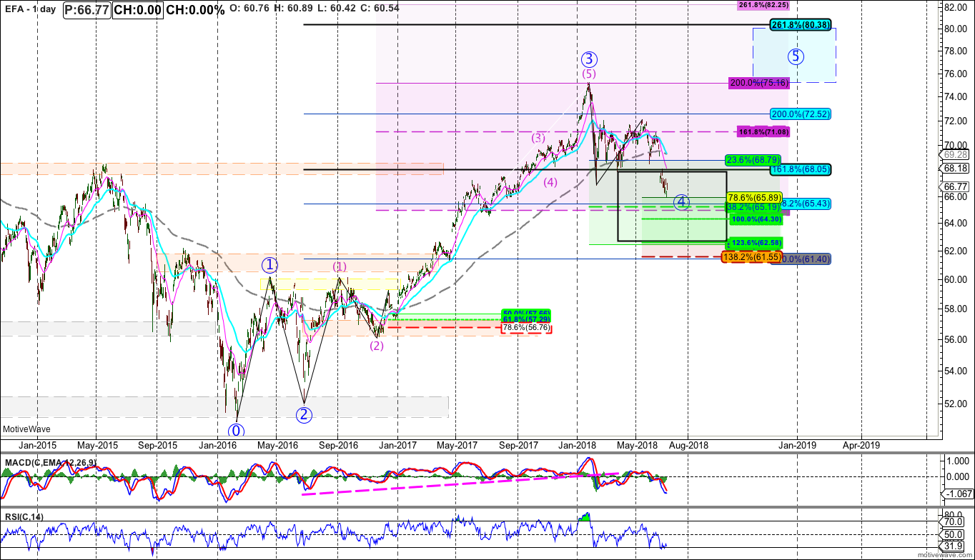975x560 pixels.
Task: Select the blue circled wave 4 label
Action: click(x=682, y=202)
